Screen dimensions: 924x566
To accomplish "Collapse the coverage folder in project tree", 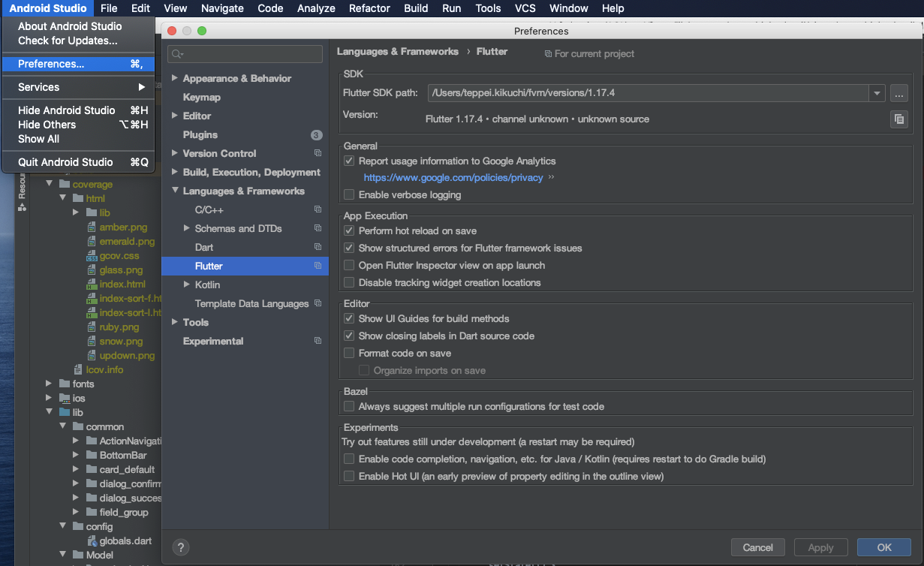I will pos(50,184).
